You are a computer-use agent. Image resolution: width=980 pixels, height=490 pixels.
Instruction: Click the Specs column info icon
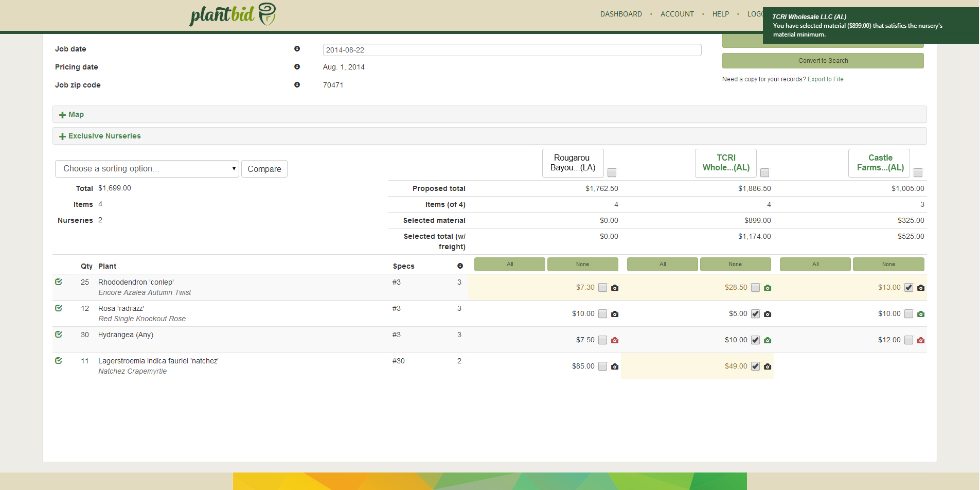460,266
